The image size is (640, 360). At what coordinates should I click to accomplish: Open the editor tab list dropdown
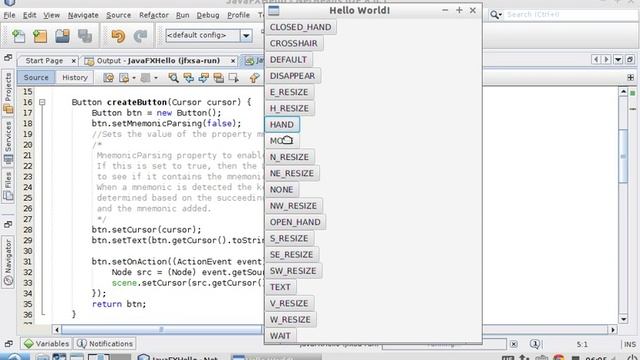tap(618, 60)
